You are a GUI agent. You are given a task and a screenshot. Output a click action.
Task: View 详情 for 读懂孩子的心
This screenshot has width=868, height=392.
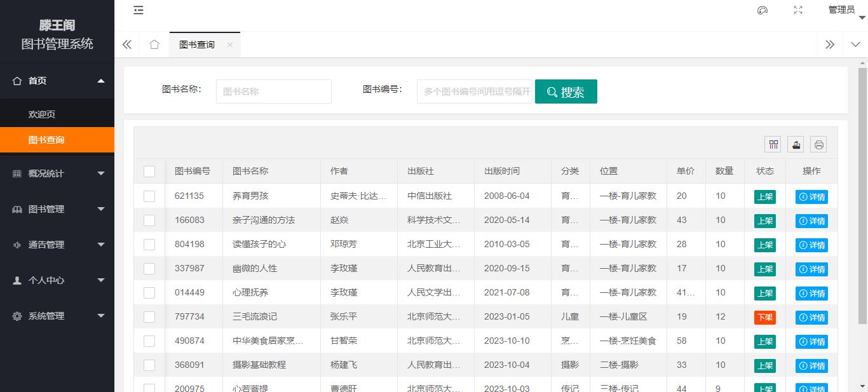coord(811,245)
